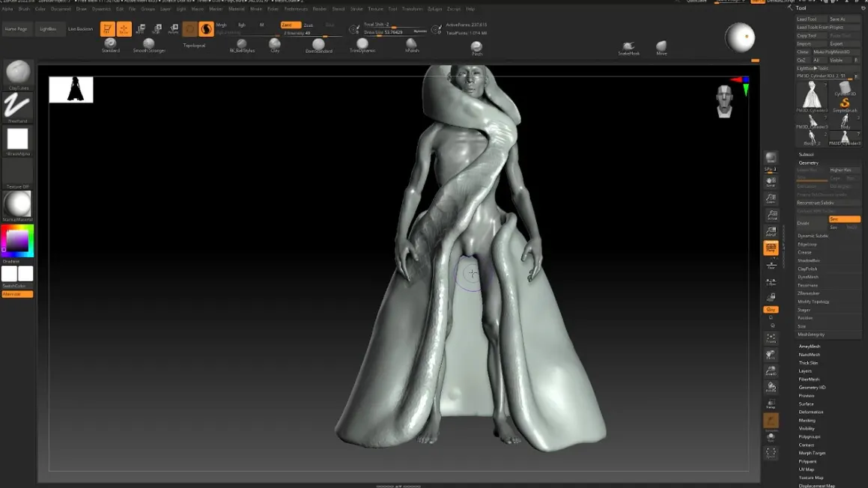868x488 pixels.
Task: Select the Pinch brush
Action: click(476, 48)
